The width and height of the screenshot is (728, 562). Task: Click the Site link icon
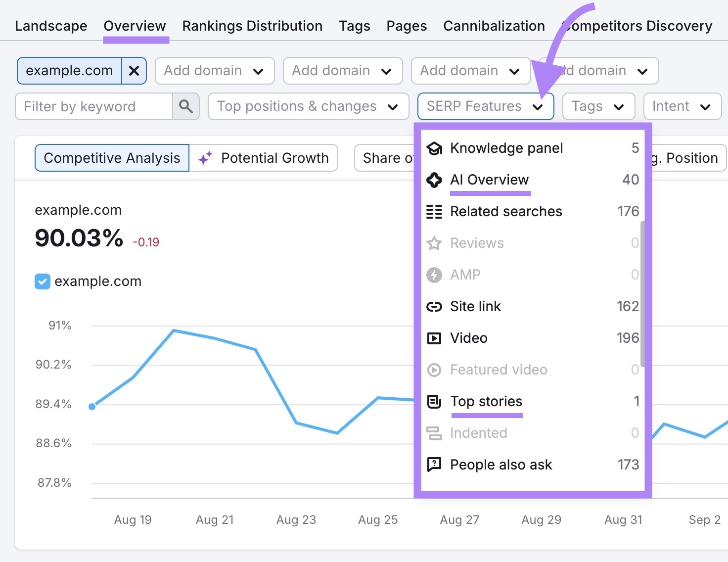[434, 306]
